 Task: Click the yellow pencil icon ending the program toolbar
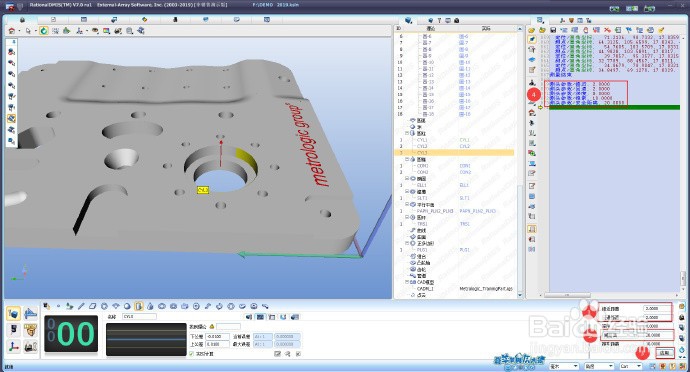(x=661, y=30)
